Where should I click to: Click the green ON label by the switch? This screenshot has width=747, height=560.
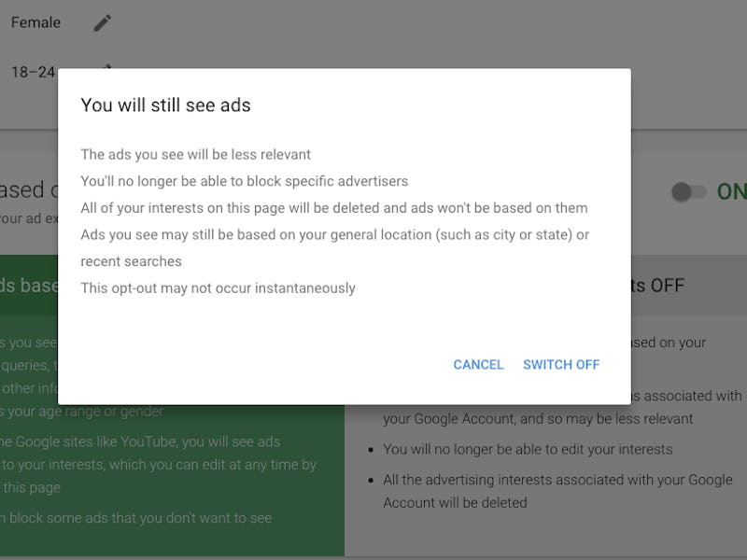tap(731, 192)
